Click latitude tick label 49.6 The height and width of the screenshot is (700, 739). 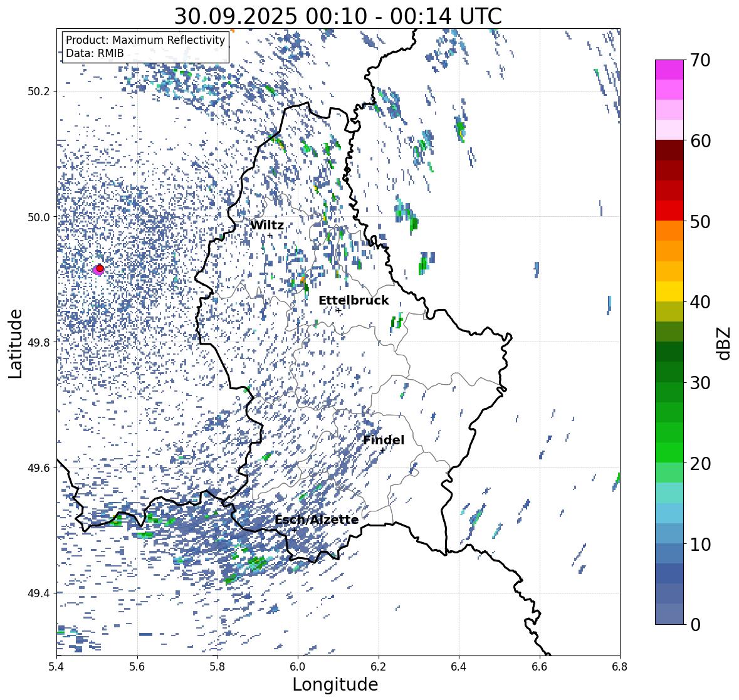(39, 468)
